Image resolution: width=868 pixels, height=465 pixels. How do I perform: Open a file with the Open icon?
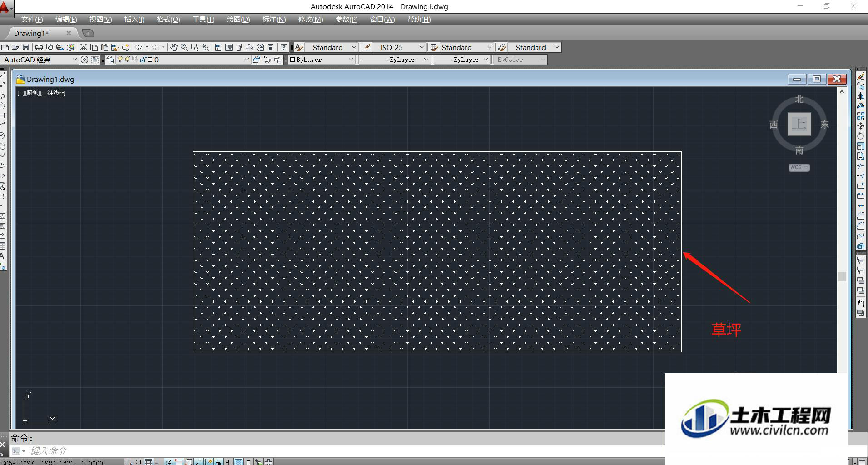click(15, 47)
